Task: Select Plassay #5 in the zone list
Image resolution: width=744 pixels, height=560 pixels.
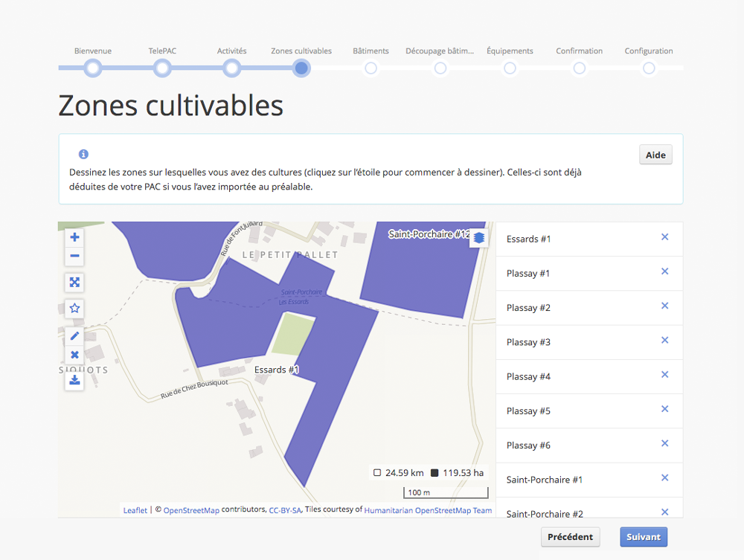Action: point(589,411)
